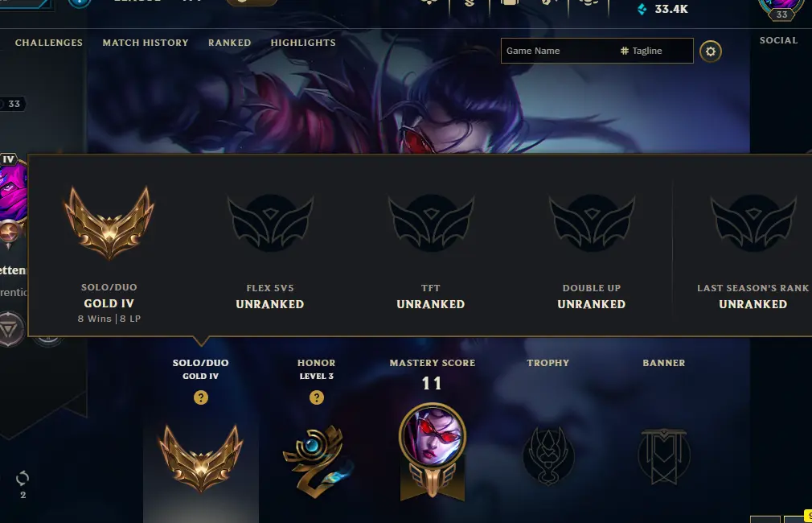View Last Season's Rank emblem
This screenshot has height=523, width=812.
pyautogui.click(x=753, y=223)
